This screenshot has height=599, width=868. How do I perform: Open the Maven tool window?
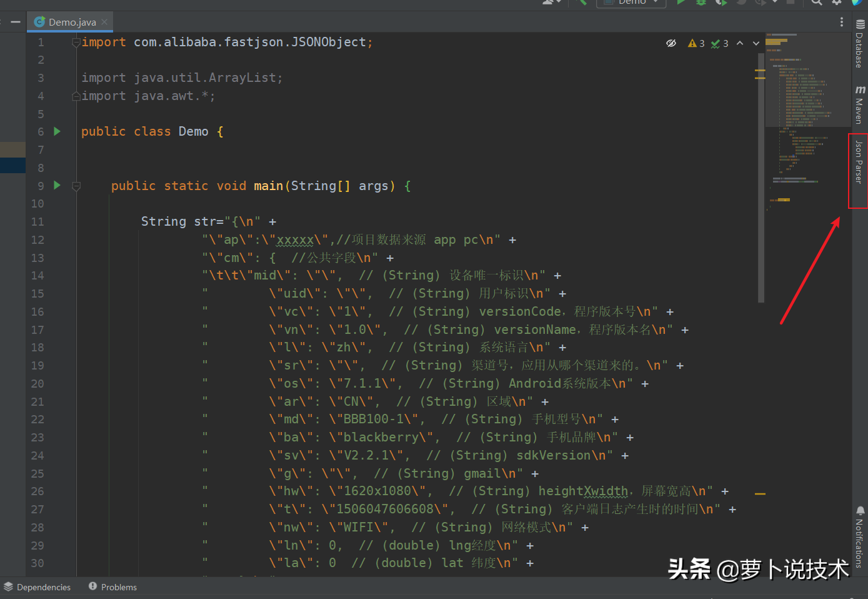[x=860, y=105]
